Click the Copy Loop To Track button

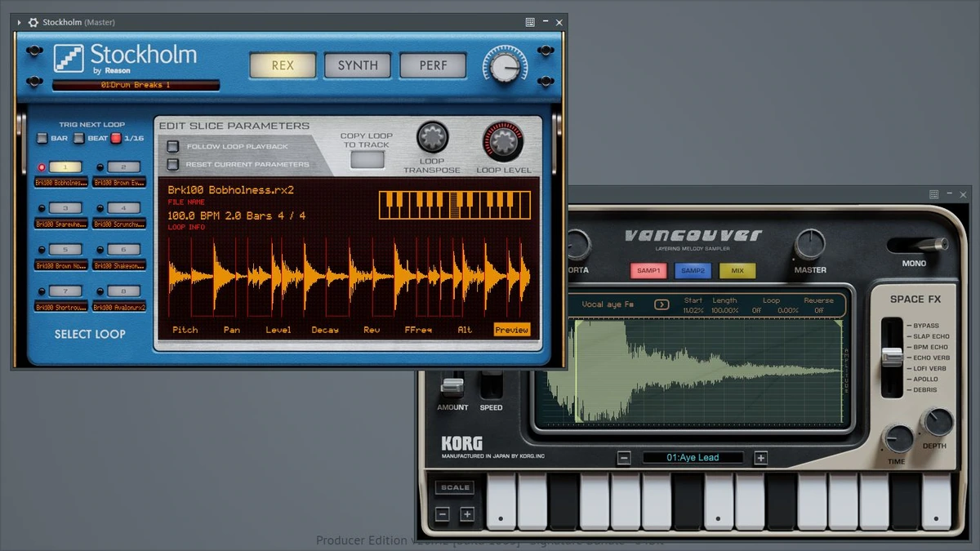point(367,160)
